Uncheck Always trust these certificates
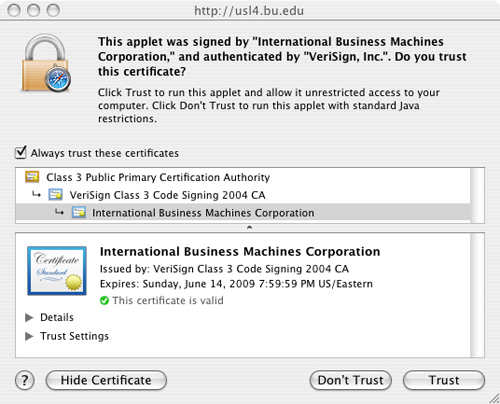500x404 pixels. (x=21, y=153)
